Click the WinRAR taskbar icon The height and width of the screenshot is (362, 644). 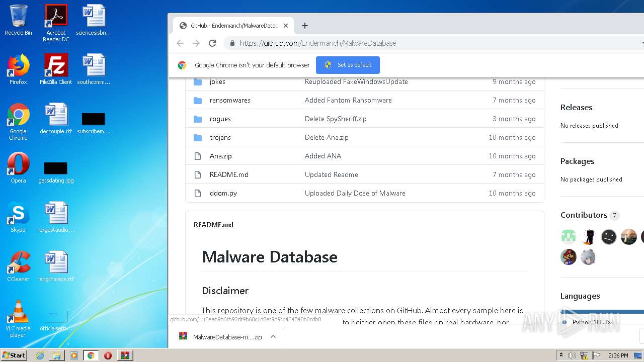pos(125,355)
